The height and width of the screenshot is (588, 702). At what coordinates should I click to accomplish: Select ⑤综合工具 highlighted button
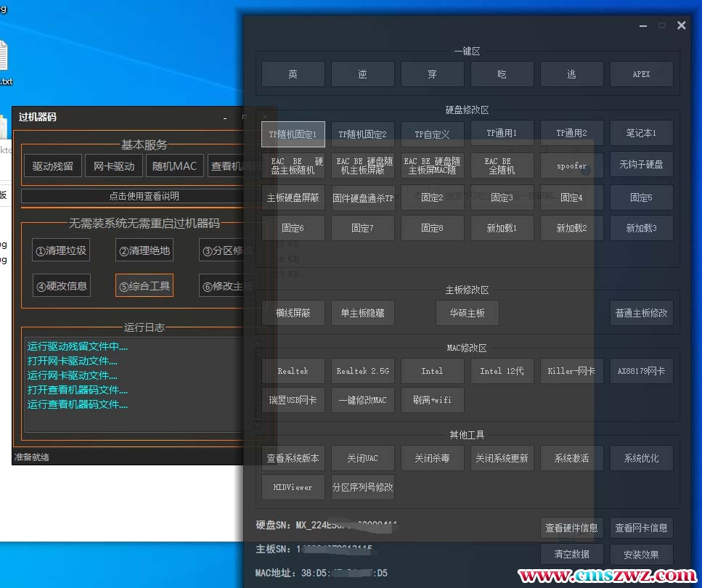click(x=144, y=286)
